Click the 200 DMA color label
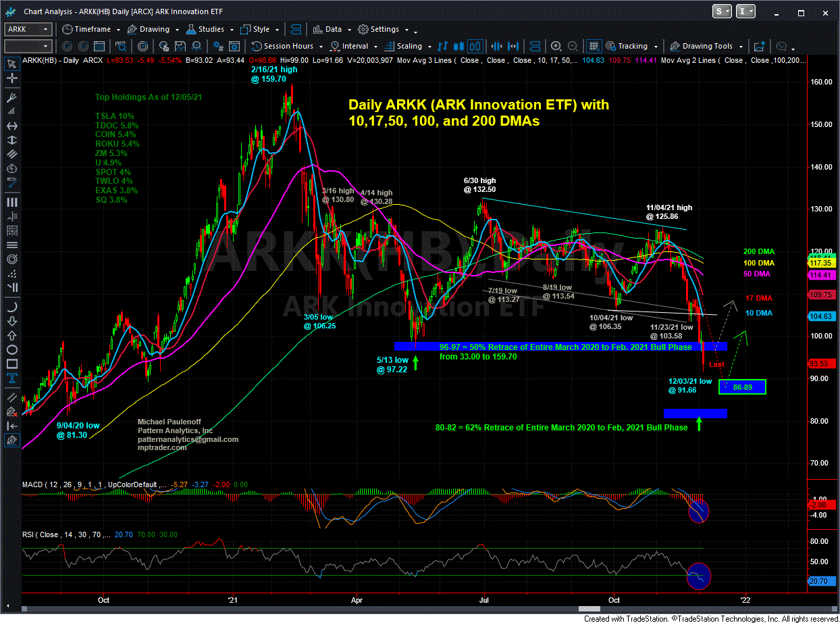Viewport: 840px width, 623px height. 758,251
